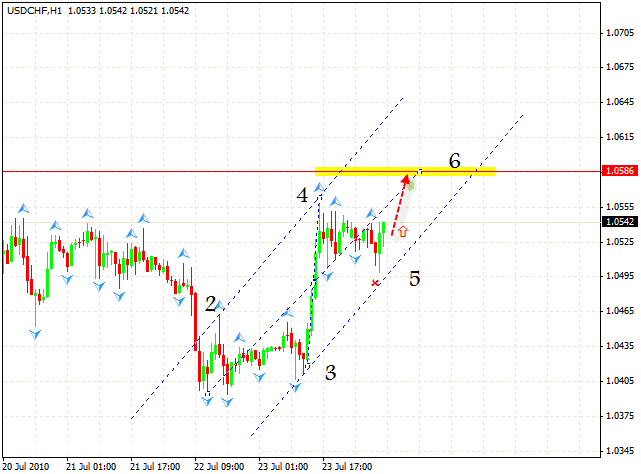This screenshot has height=474, width=641.
Task: Click the 22 Jul 09:00 time label
Action: (x=219, y=467)
